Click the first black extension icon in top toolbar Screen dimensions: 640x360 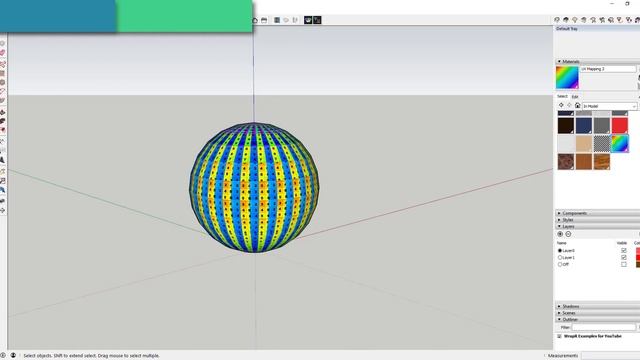(x=308, y=20)
